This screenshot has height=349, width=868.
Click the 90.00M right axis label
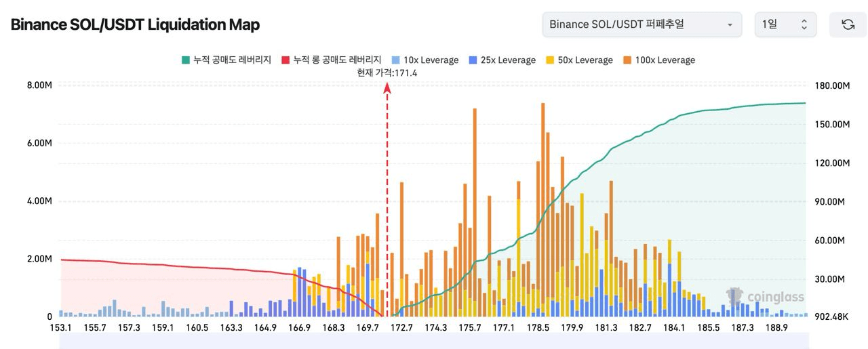tap(831, 201)
